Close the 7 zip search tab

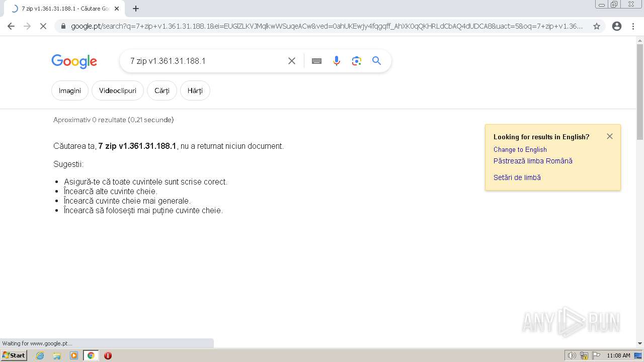point(117,9)
